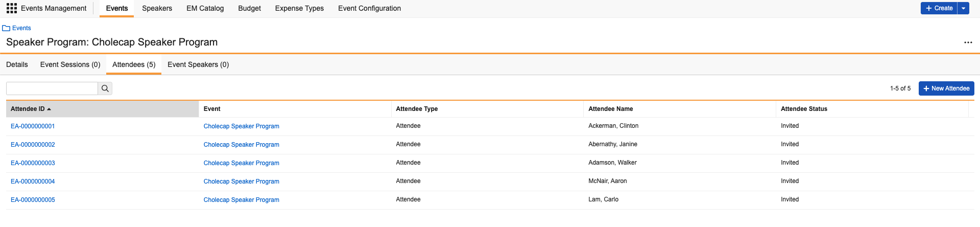
Task: Click the Attendee Status column header
Action: point(804,109)
